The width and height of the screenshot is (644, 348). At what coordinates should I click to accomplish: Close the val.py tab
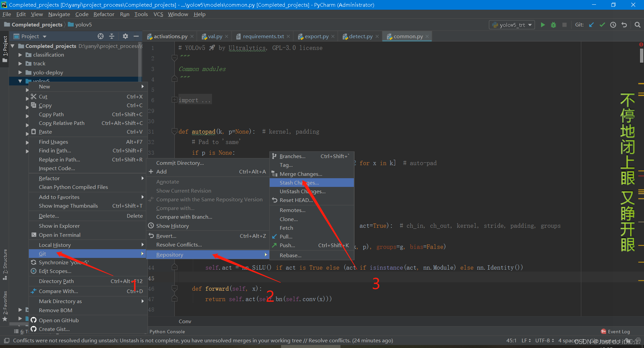pyautogui.click(x=226, y=37)
